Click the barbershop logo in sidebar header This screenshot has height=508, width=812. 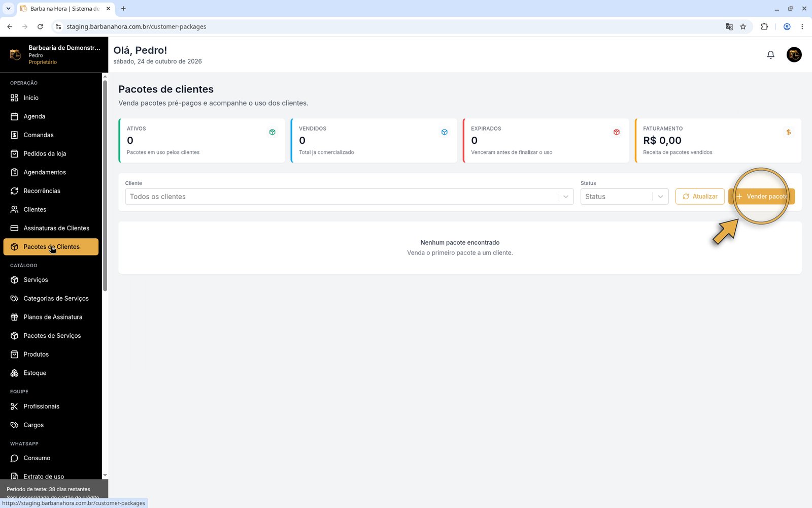[x=15, y=54]
